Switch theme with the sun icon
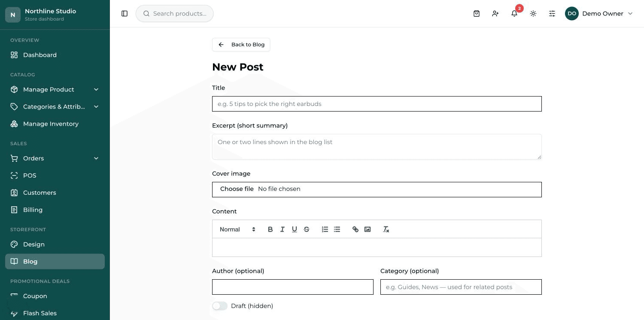644x320 pixels. pyautogui.click(x=533, y=14)
